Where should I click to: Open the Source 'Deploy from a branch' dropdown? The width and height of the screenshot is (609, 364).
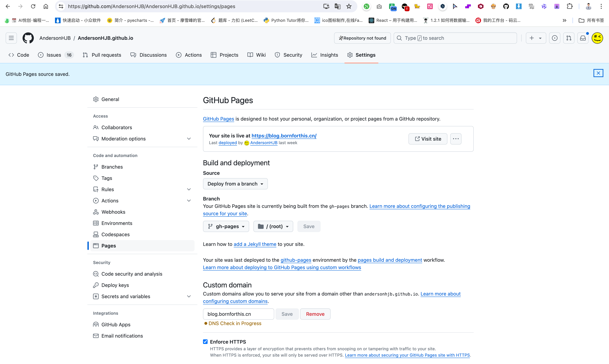235,184
